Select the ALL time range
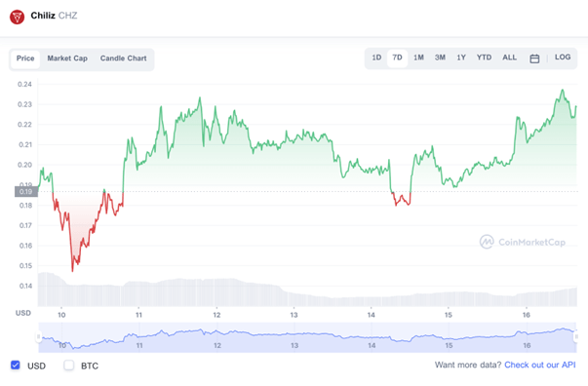Image resolution: width=588 pixels, height=386 pixels. click(509, 58)
